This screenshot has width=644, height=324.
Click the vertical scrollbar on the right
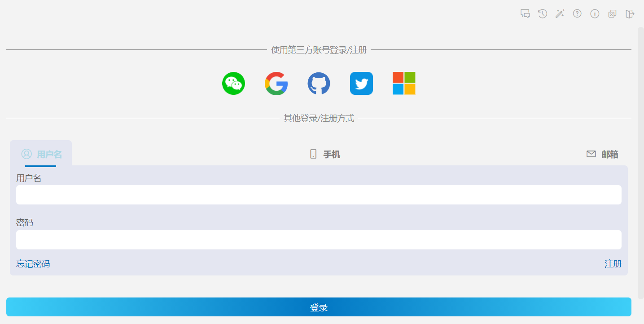click(x=641, y=163)
